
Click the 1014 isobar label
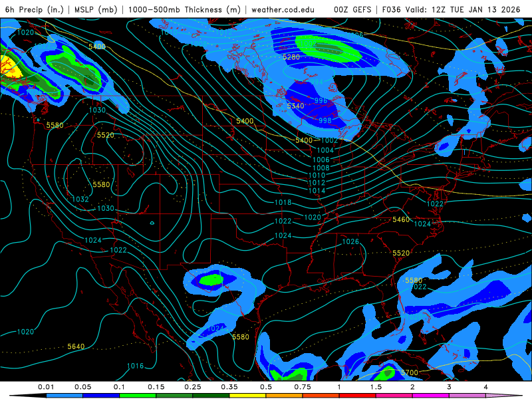tap(317, 191)
